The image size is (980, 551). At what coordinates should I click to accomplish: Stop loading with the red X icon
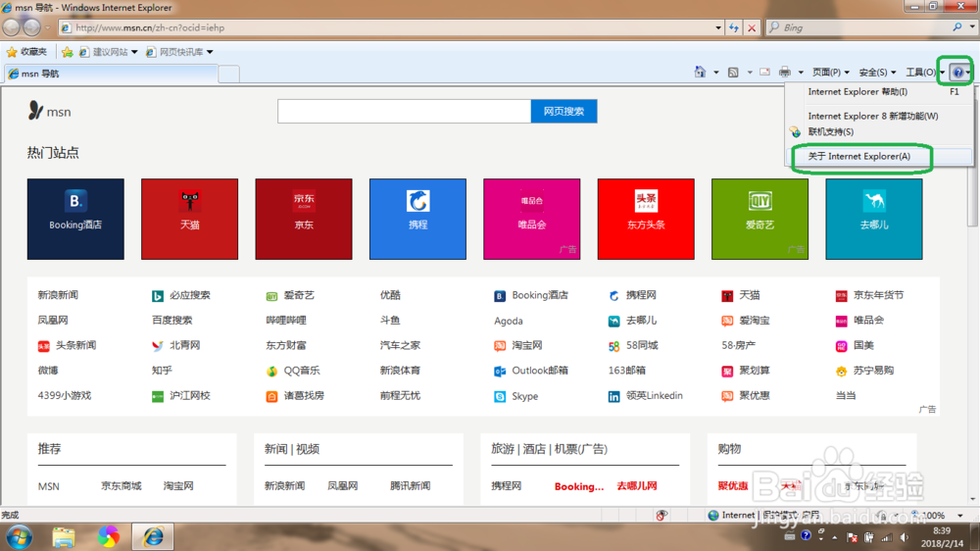752,27
